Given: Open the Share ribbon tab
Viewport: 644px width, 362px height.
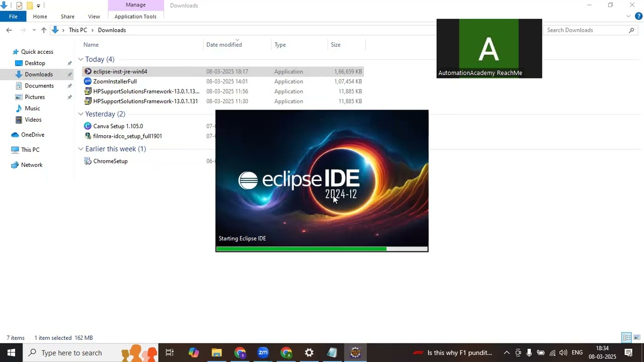Looking at the screenshot, I should pyautogui.click(x=67, y=17).
